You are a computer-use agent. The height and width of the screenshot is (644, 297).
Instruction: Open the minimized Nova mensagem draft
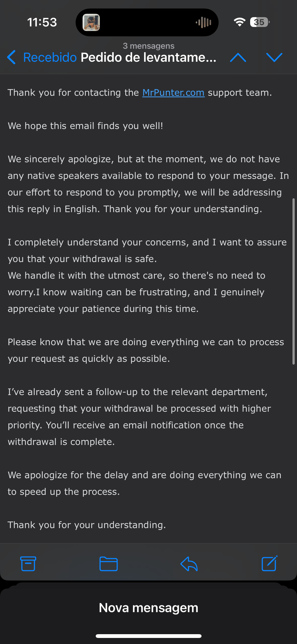click(148, 608)
